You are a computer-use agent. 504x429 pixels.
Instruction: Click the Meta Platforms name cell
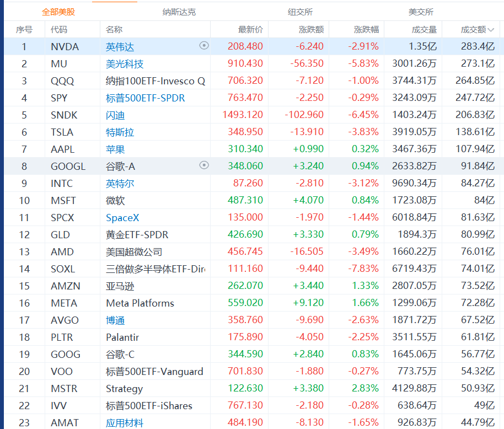(140, 303)
